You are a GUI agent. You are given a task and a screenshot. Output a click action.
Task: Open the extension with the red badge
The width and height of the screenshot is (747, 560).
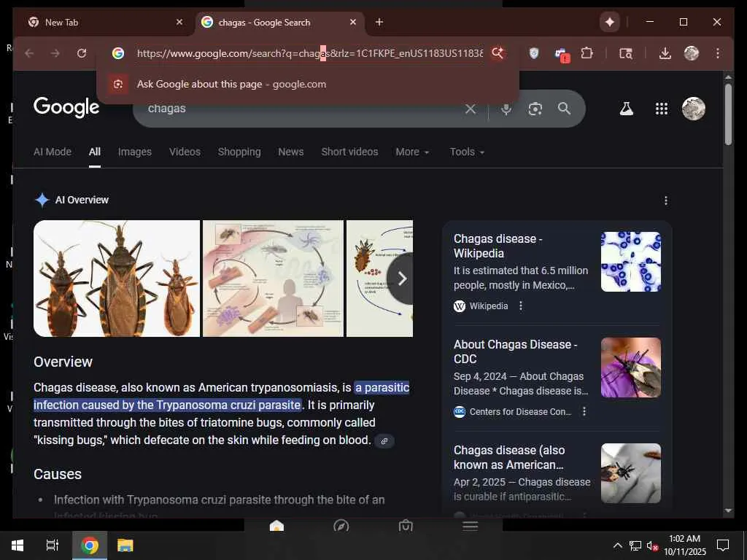coord(562,54)
